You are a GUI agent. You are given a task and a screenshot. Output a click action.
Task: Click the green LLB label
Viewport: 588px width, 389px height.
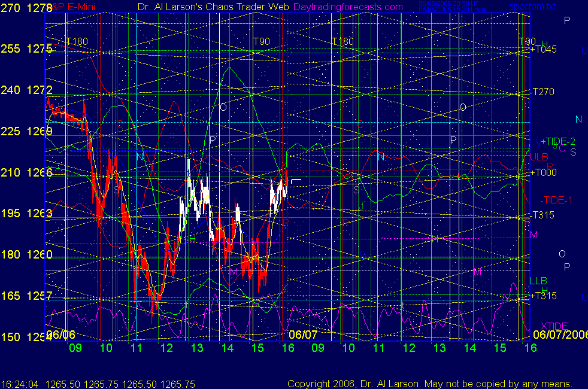tap(538, 281)
